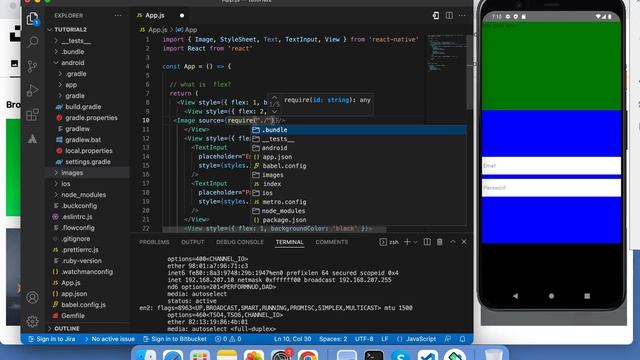
Task: Open the terminal launch profile dropdown arrow
Action: click(x=416, y=242)
